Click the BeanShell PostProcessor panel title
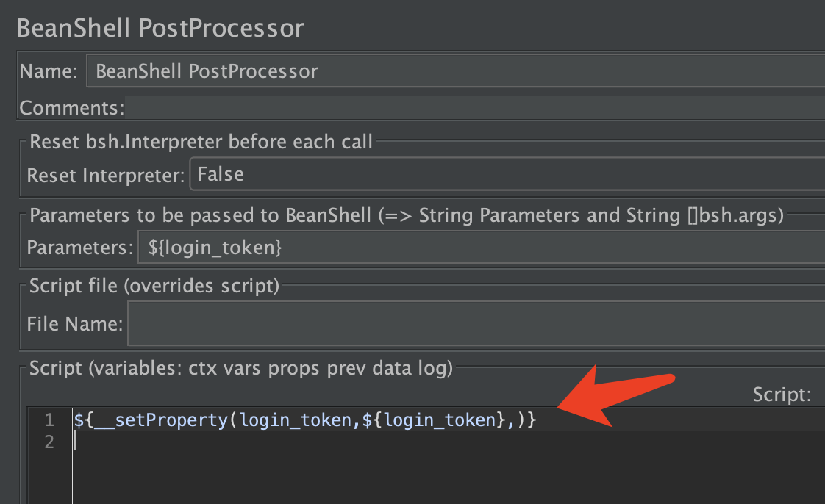The image size is (825, 504). (160, 28)
